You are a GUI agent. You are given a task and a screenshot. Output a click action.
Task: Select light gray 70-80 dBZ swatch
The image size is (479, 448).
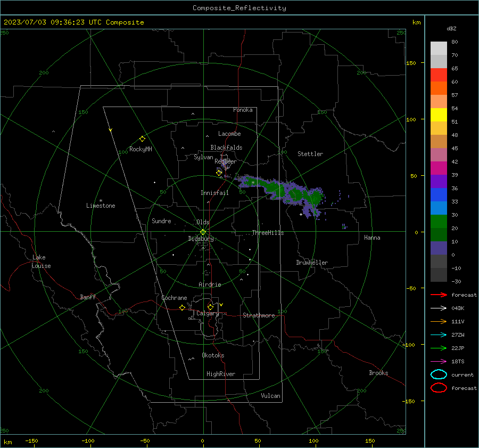click(439, 48)
